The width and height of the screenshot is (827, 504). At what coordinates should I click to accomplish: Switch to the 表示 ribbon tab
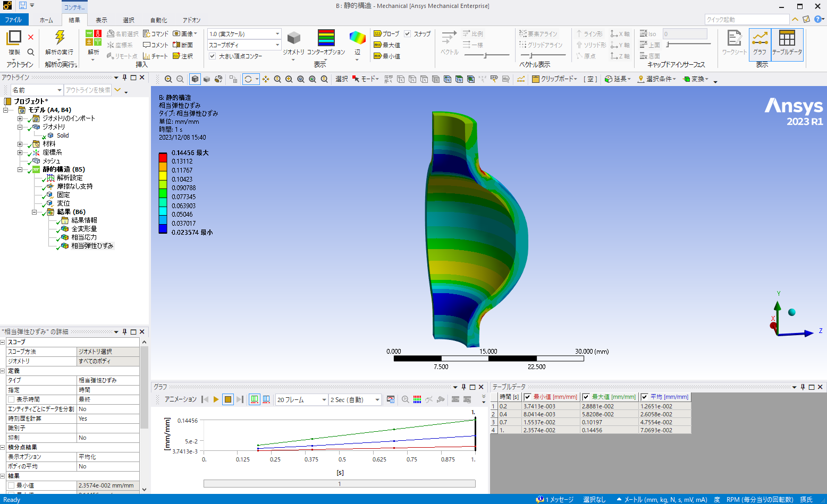pos(102,20)
